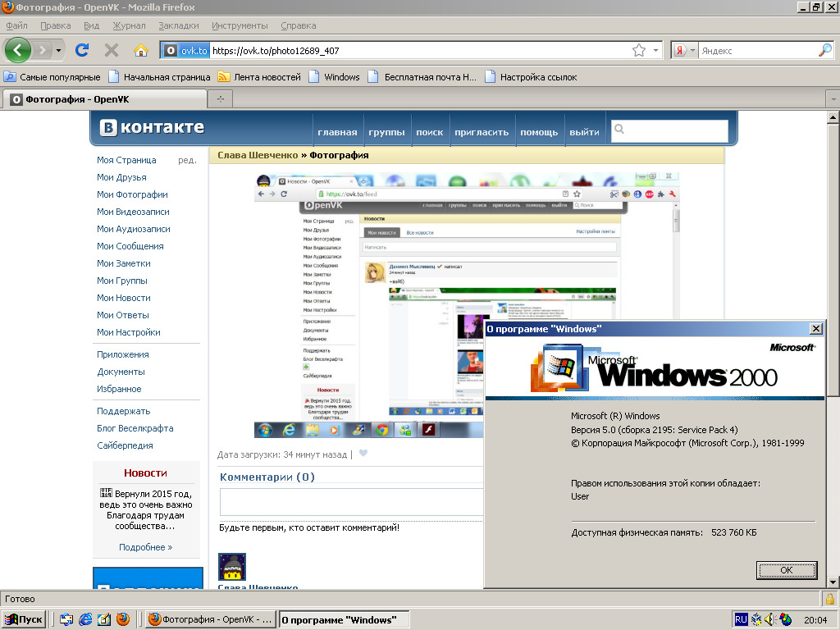This screenshot has width=840, height=630.
Task: Open the back/forward history dropdown
Action: tap(58, 50)
